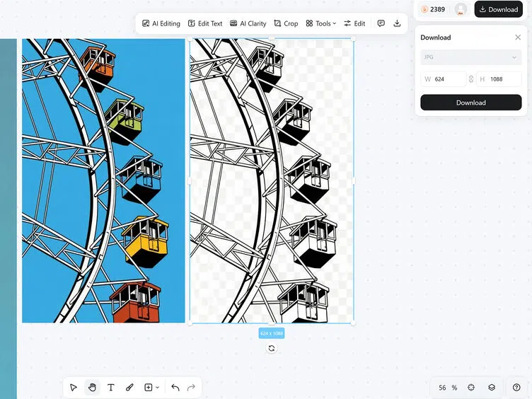Click the large Download button in the panel
The height and width of the screenshot is (399, 532).
click(471, 103)
